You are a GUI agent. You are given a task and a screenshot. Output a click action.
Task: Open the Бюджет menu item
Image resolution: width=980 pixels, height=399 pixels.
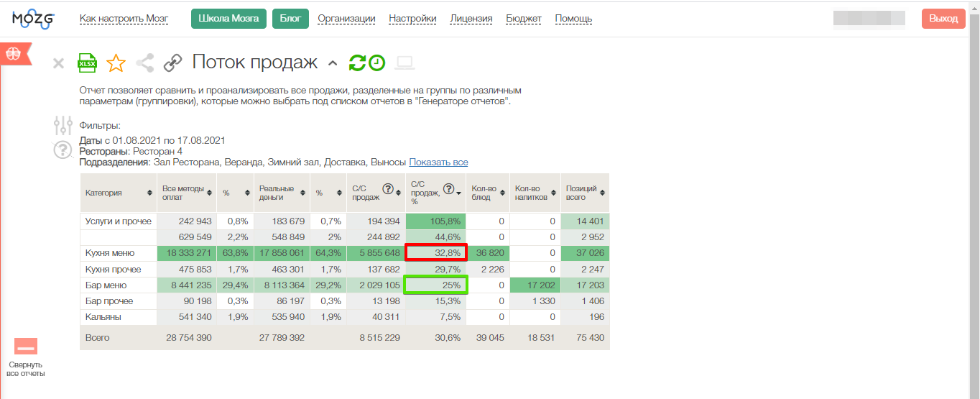tap(524, 19)
